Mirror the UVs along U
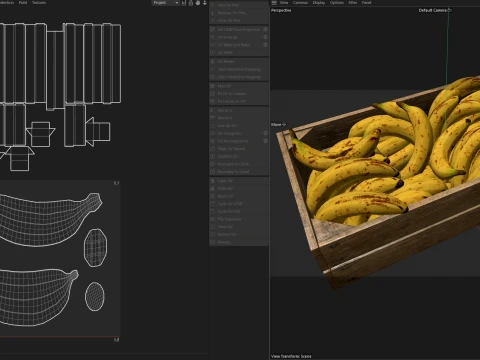The width and height of the screenshot is (480, 360). pos(239,110)
